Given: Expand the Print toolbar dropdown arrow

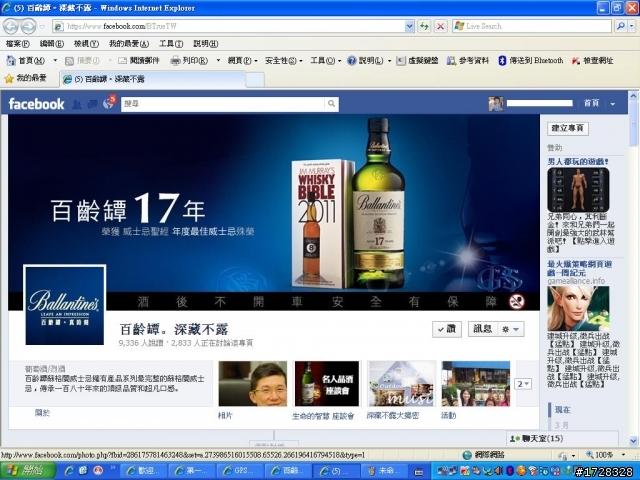Looking at the screenshot, I should (218, 61).
